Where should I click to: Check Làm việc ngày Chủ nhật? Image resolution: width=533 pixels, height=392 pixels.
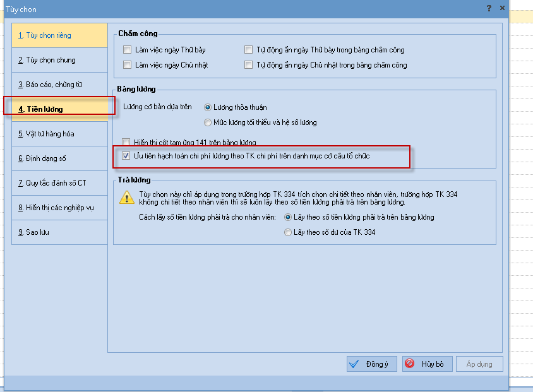point(128,65)
